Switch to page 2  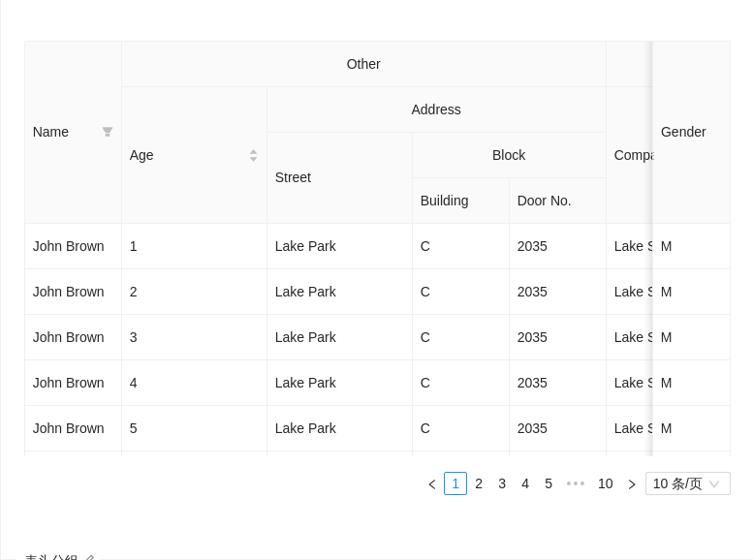pos(479,483)
